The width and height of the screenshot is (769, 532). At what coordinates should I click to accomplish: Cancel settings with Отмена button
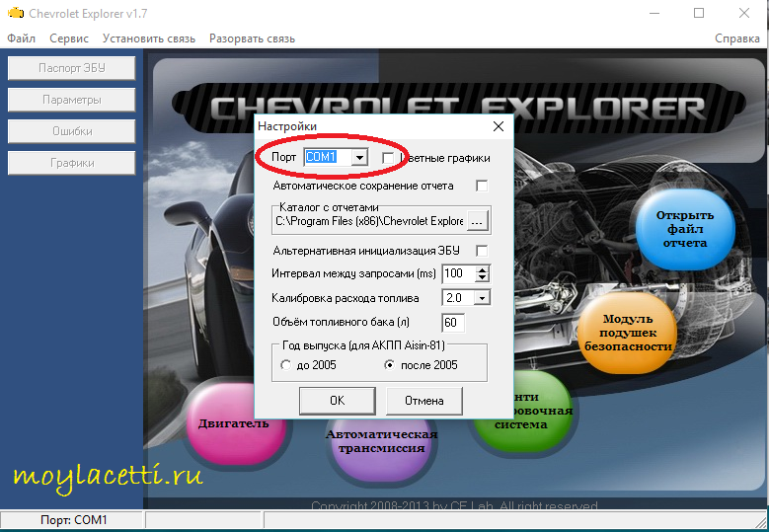coord(424,401)
